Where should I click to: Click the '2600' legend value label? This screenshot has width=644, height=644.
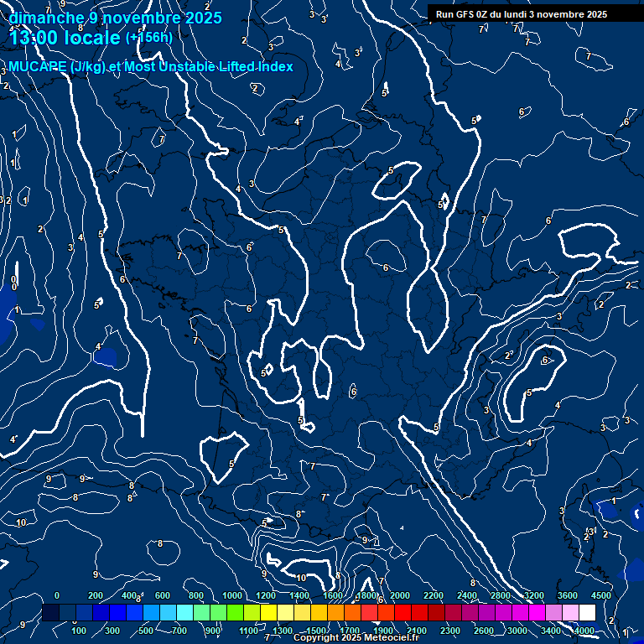click(x=485, y=631)
